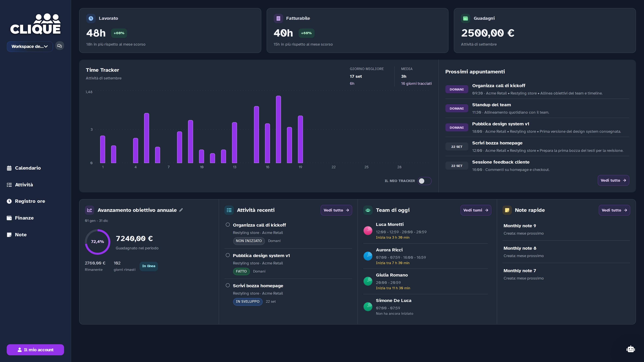Click Vedi tutto in Note rapide
Image resolution: width=644 pixels, height=362 pixels.
(614, 210)
